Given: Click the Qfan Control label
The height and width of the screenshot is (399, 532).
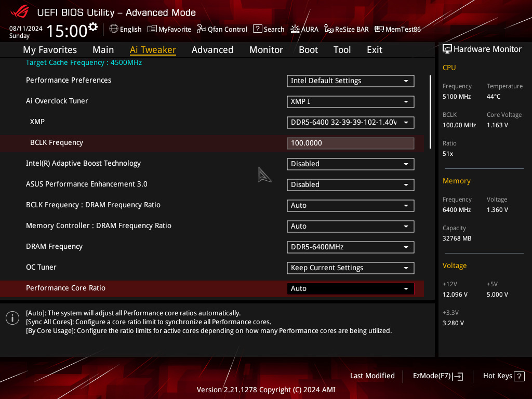Looking at the screenshot, I should click(x=228, y=29).
